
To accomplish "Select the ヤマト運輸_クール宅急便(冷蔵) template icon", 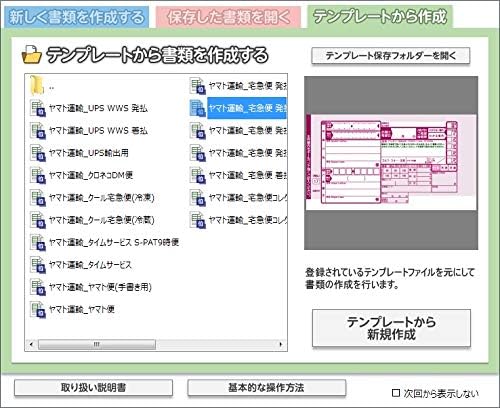I will click(x=37, y=220).
